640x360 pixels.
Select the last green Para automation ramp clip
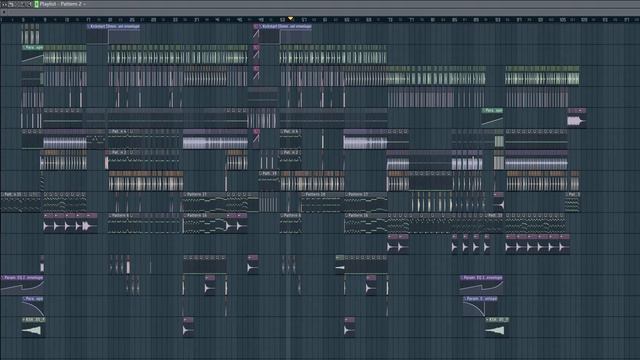click(x=492, y=118)
